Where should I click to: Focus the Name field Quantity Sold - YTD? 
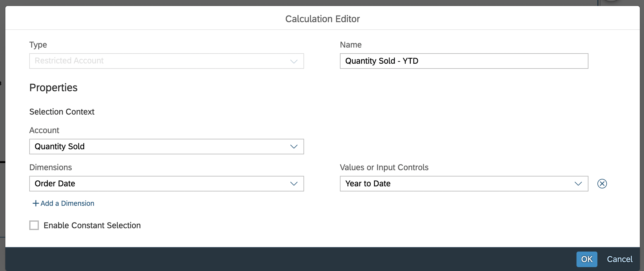(464, 61)
